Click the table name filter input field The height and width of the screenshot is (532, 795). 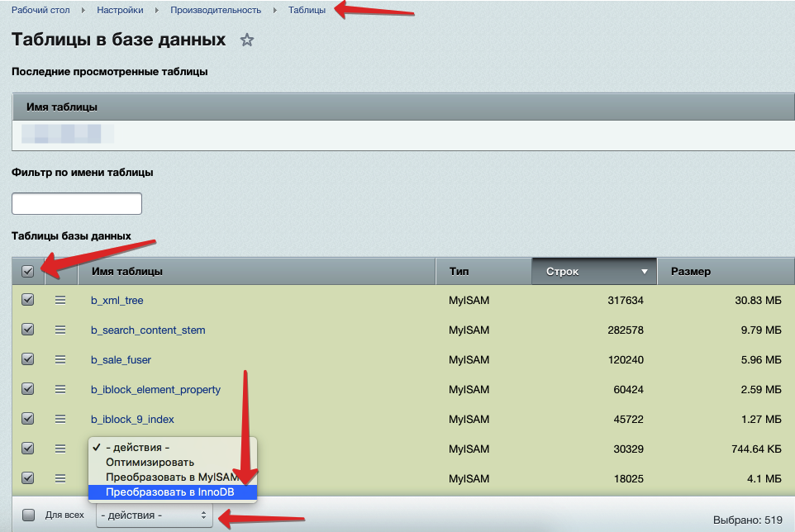coord(77,203)
